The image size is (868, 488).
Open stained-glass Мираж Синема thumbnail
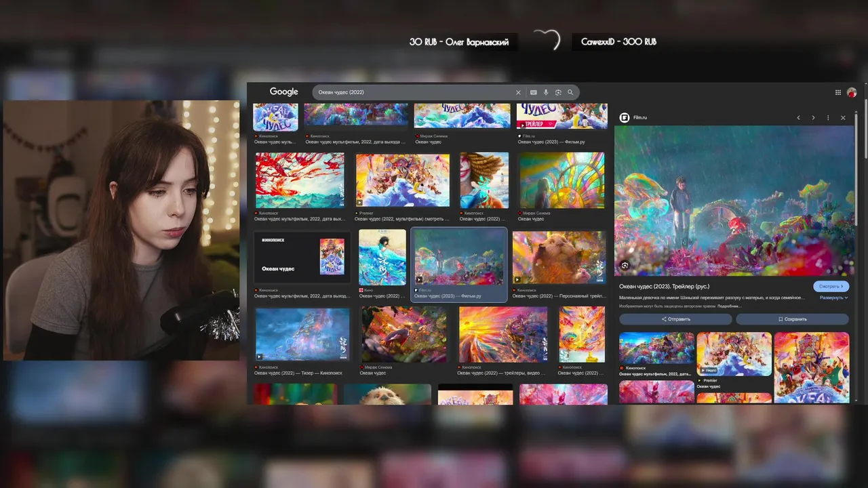tap(561, 180)
